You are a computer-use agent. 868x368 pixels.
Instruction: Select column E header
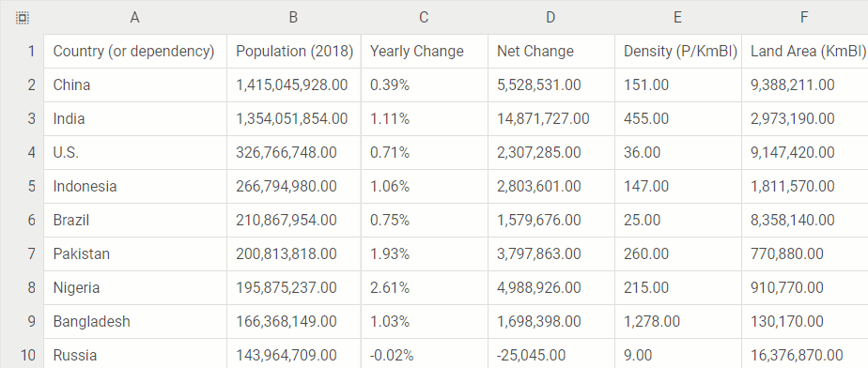pos(677,18)
